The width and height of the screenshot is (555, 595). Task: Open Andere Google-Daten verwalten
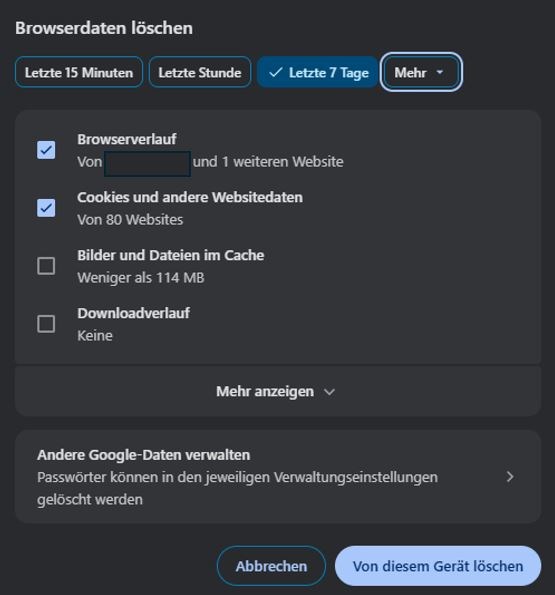point(278,477)
